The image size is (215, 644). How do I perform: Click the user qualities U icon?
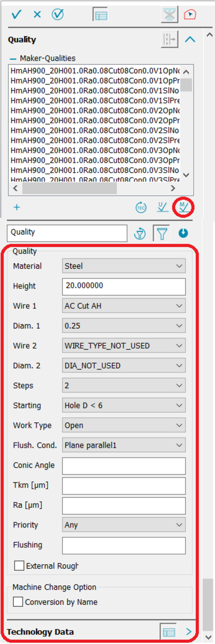[163, 207]
